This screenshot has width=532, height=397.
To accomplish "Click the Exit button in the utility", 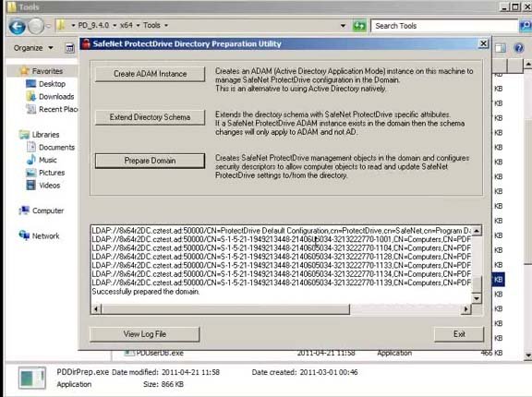I will (459, 334).
